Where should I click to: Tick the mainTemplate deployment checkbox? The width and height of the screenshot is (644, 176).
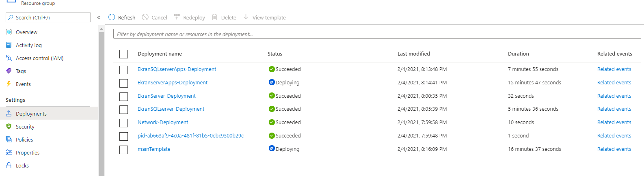point(124,150)
